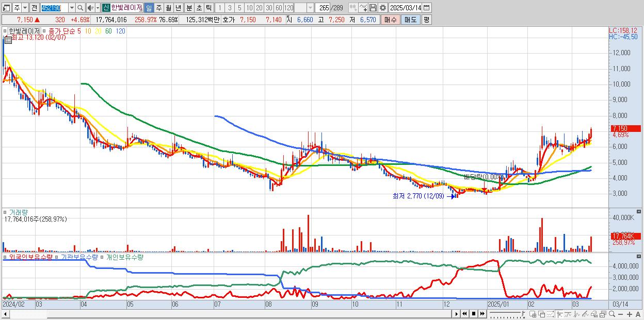Expand the stock code history dropdown
Viewport: 644px width, 320px height.
click(72, 8)
